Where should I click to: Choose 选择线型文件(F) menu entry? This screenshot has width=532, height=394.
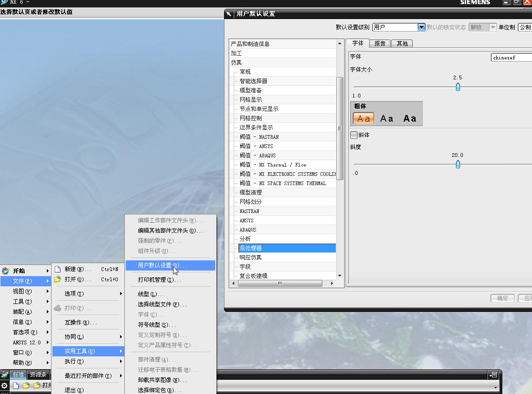(x=170, y=304)
